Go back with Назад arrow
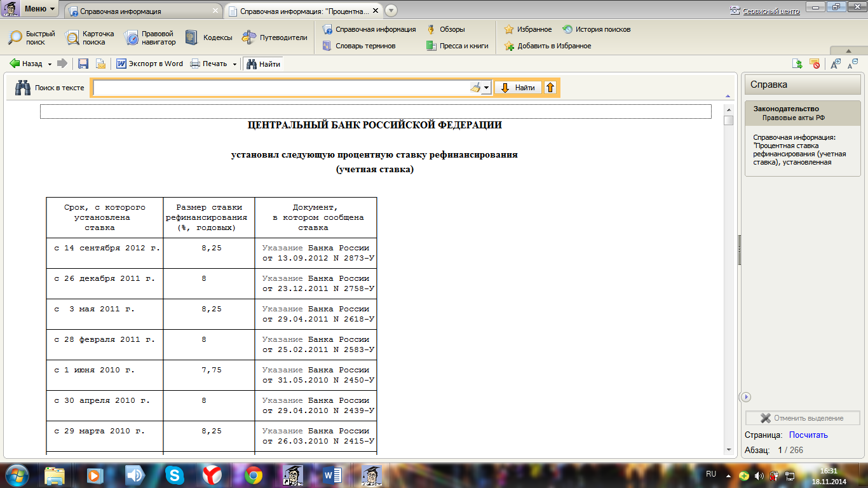Screen dimensions: 868x488 pos(25,64)
